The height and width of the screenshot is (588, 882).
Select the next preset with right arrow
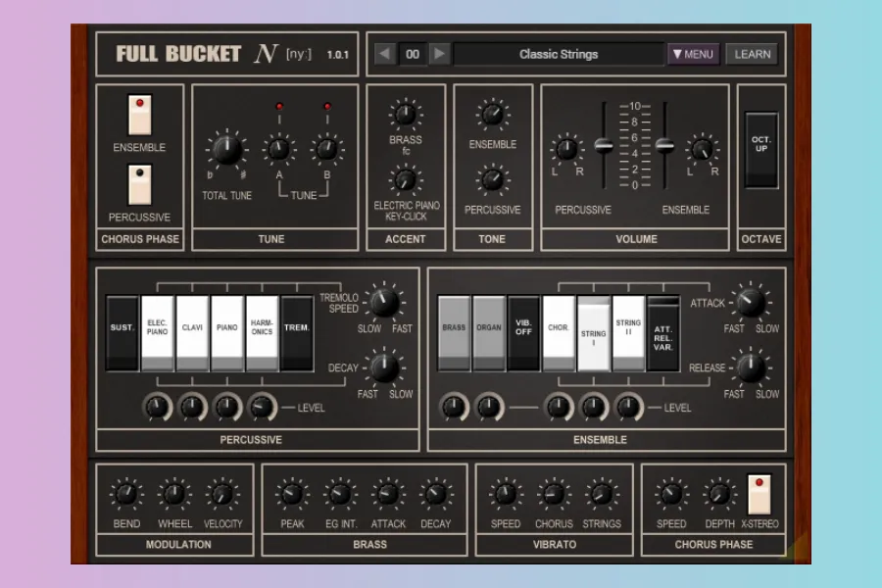pos(440,54)
